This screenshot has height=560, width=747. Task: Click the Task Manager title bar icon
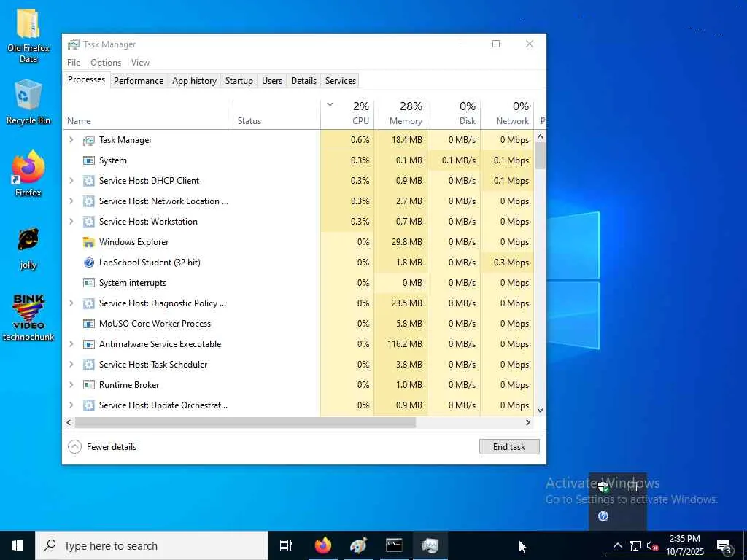[74, 44]
